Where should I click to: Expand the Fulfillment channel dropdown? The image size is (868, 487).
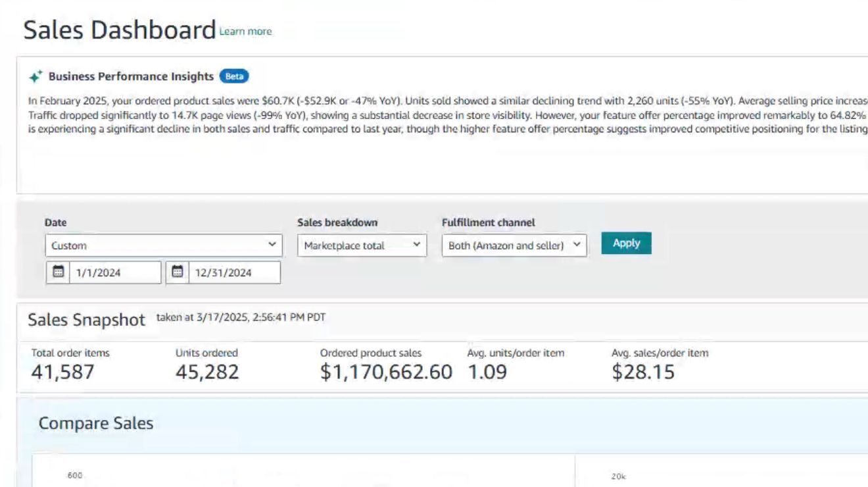514,245
